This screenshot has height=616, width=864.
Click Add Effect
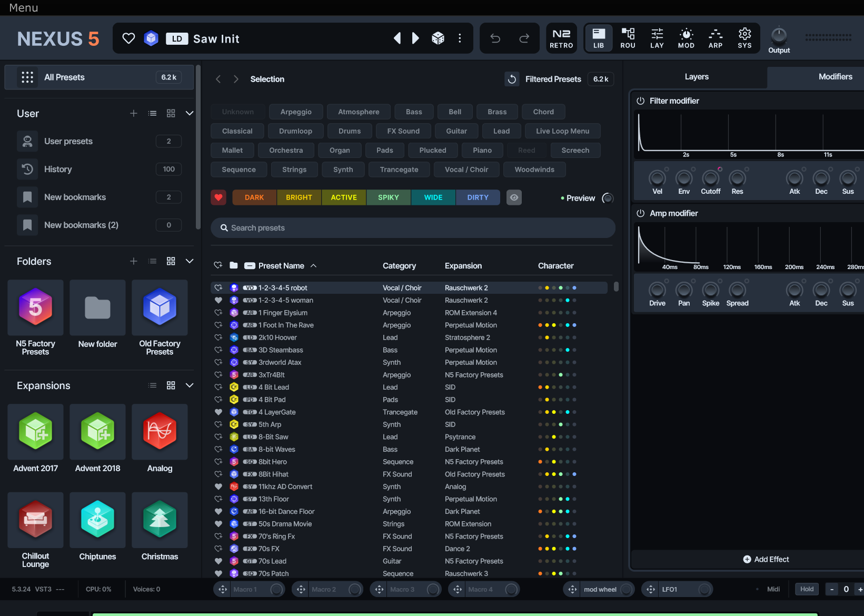point(766,559)
